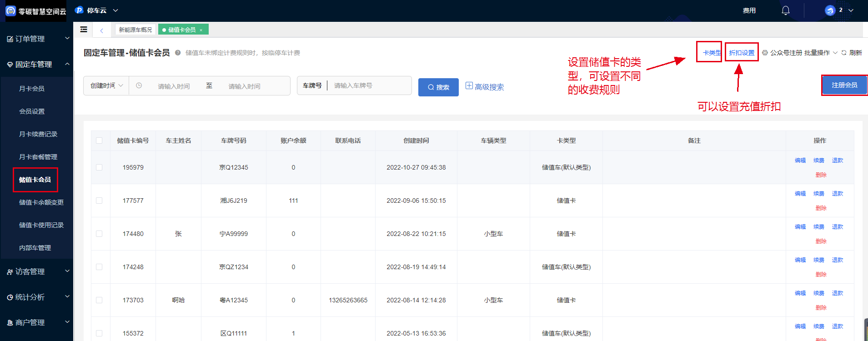Check the row checkbox for 195979
The image size is (868, 341).
pos(99,167)
